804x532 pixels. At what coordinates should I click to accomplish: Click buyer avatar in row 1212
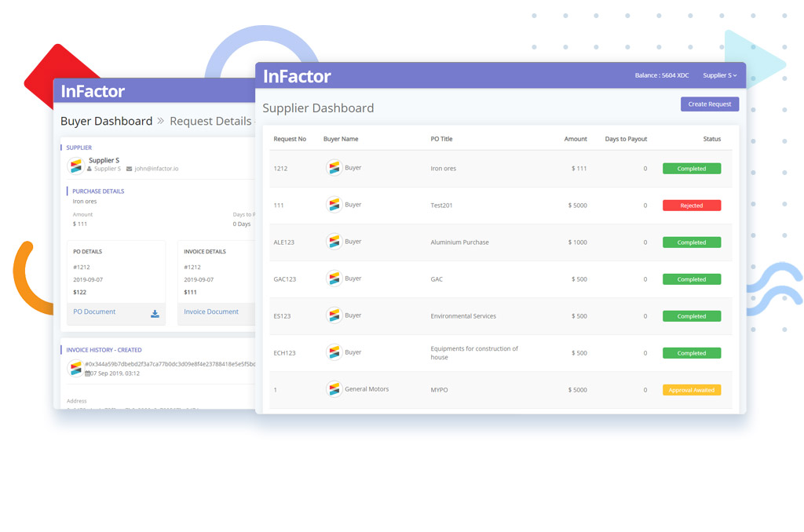pos(334,168)
